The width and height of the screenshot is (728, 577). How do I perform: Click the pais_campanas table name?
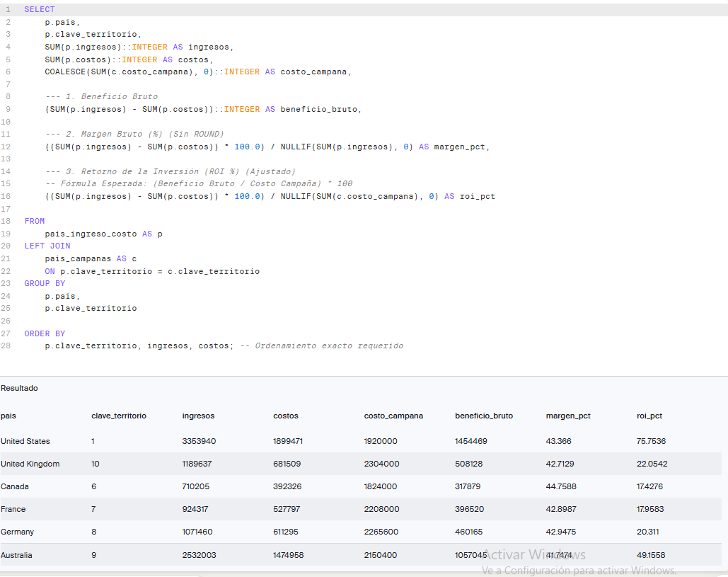tap(78, 259)
